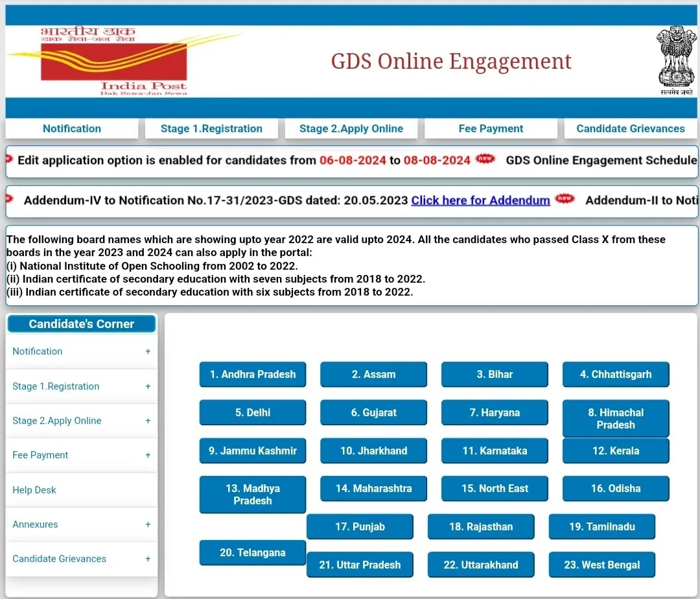
Task: Select the Kerala state button
Action: [616, 451]
